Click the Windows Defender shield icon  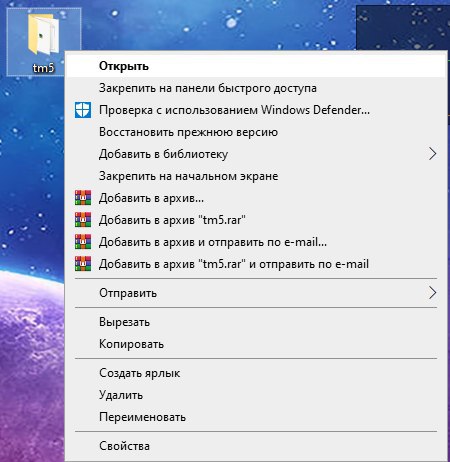(x=83, y=110)
